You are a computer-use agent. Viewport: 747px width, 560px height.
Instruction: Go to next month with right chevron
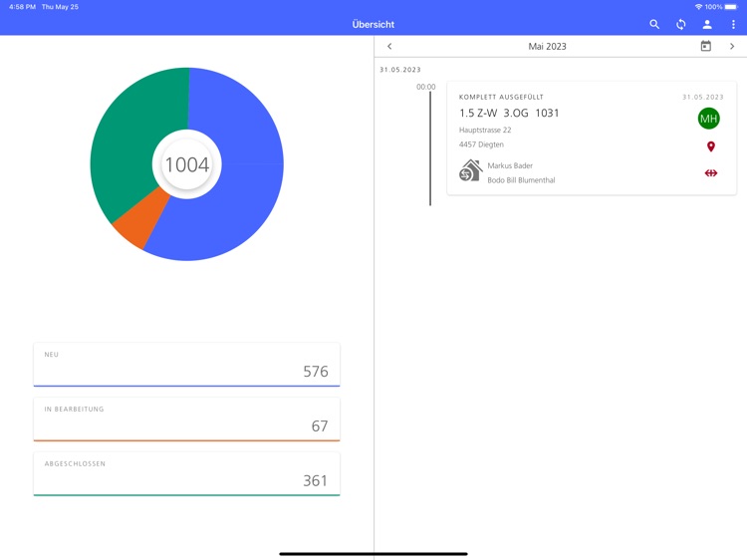[x=732, y=46]
